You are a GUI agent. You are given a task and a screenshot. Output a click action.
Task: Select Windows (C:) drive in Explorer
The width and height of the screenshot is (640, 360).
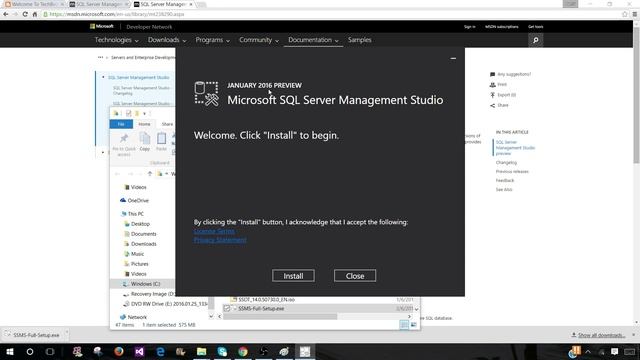click(142, 284)
